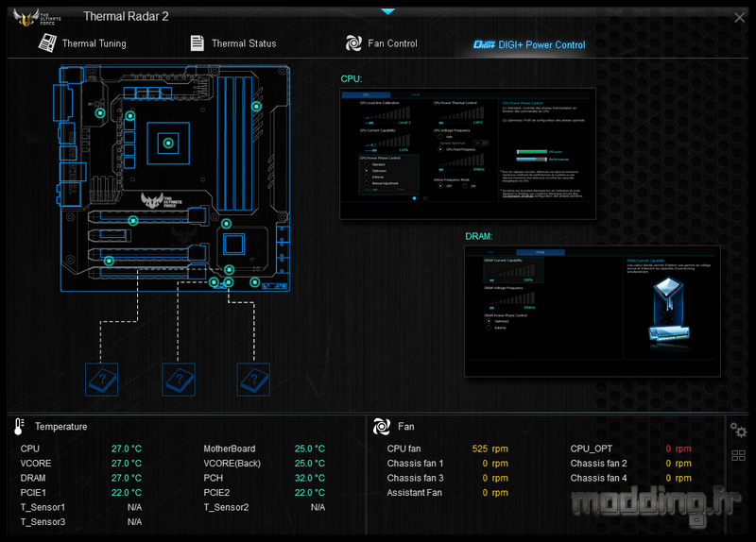Click the DRAM temperature reading
Viewport: 756px width, 542px height.
point(127,478)
